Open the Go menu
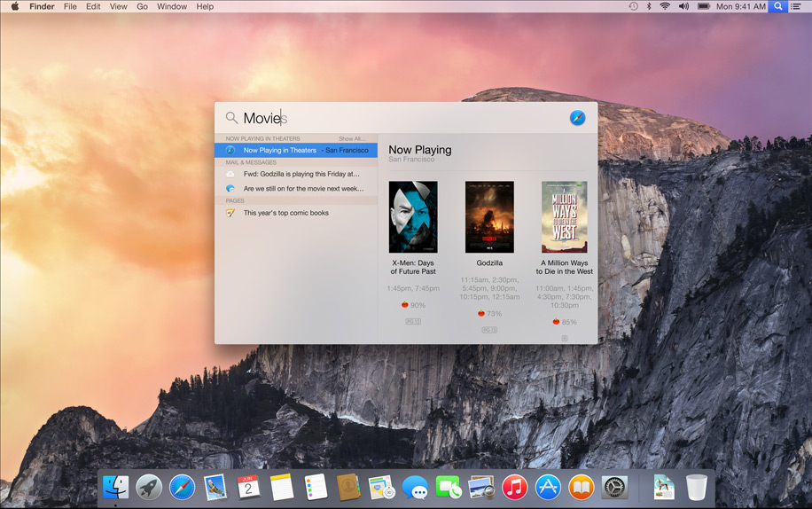This screenshot has width=812, height=509. pyautogui.click(x=142, y=6)
